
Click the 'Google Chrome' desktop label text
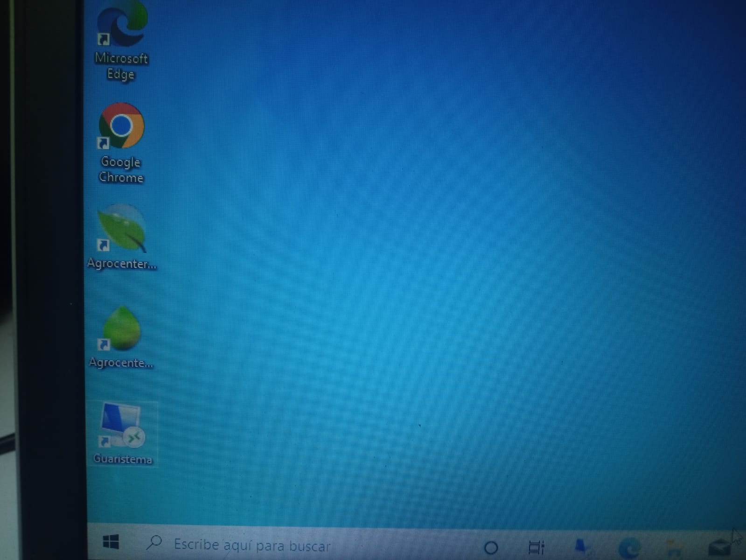coord(121,170)
